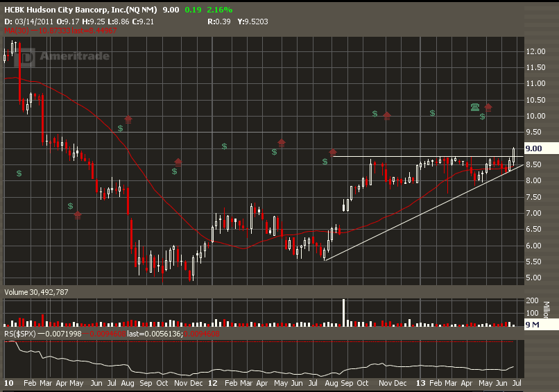This screenshot has height=392, width=559.
Task: Click the red arrow marker above November 2010
Action: [x=178, y=162]
